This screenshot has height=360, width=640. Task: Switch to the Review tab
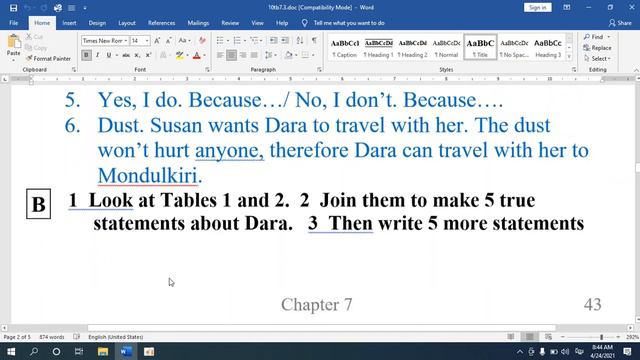[230, 23]
